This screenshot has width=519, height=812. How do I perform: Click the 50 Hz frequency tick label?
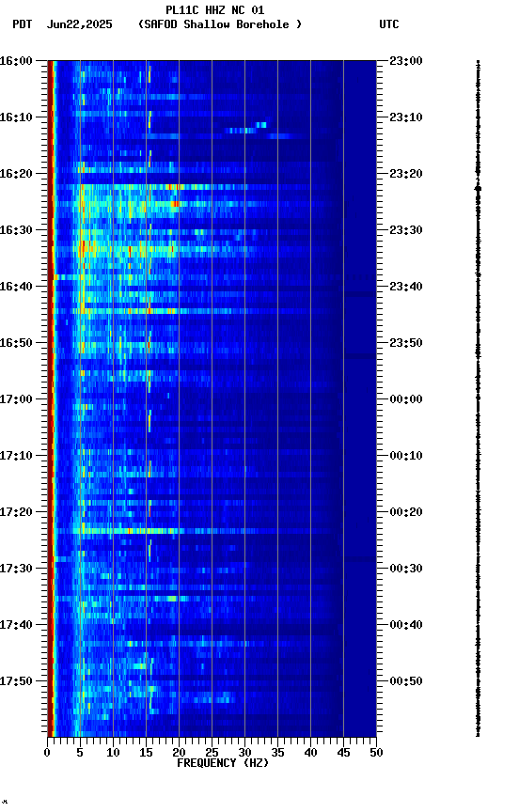377,753
